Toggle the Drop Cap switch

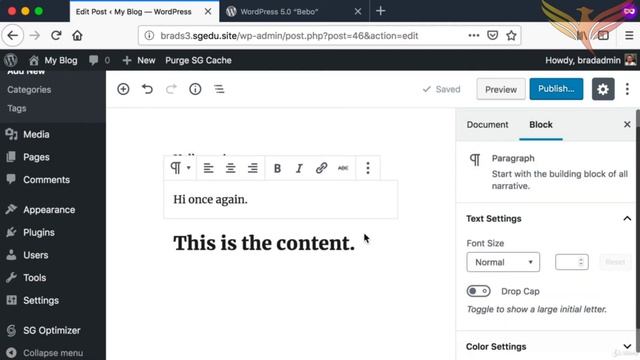point(478,291)
